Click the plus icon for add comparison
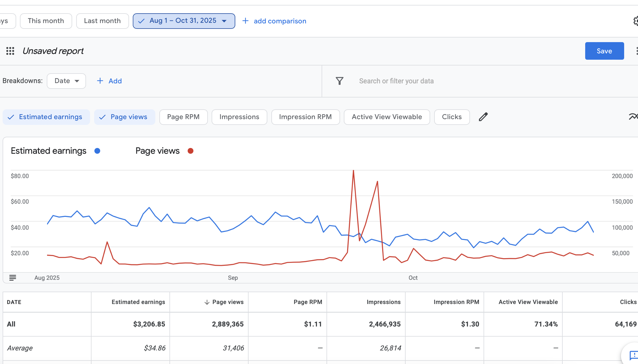The height and width of the screenshot is (364, 638). (x=245, y=21)
